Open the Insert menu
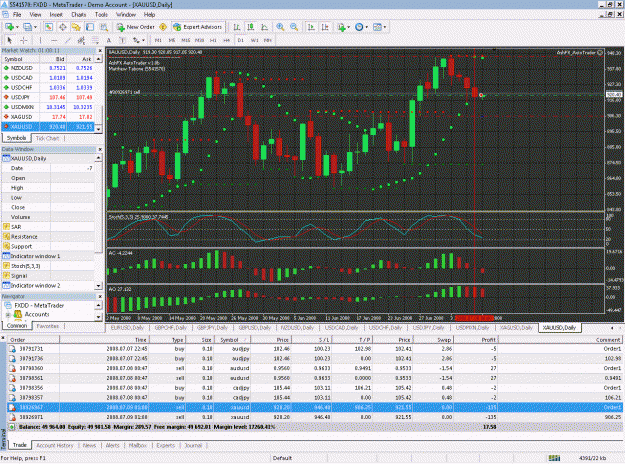625x464 pixels. (56, 14)
